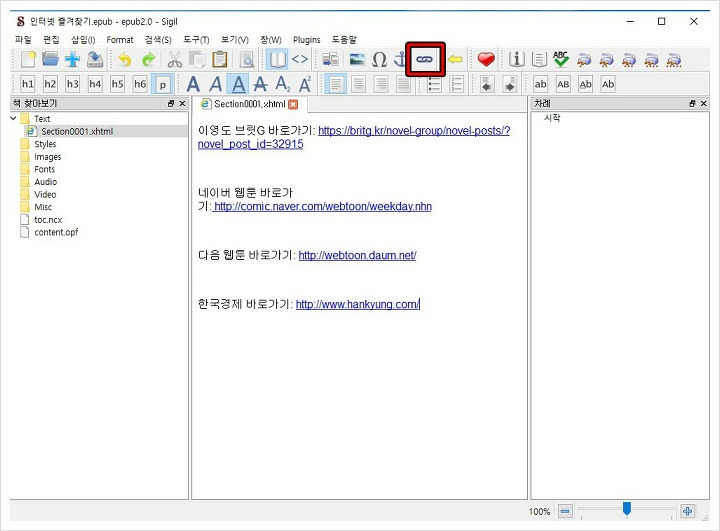720x531 pixels.
Task: Select the Images folder
Action: pyautogui.click(x=47, y=157)
